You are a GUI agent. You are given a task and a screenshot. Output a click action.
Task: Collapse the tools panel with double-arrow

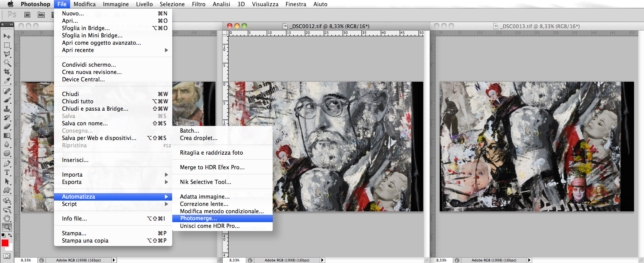pos(12,24)
